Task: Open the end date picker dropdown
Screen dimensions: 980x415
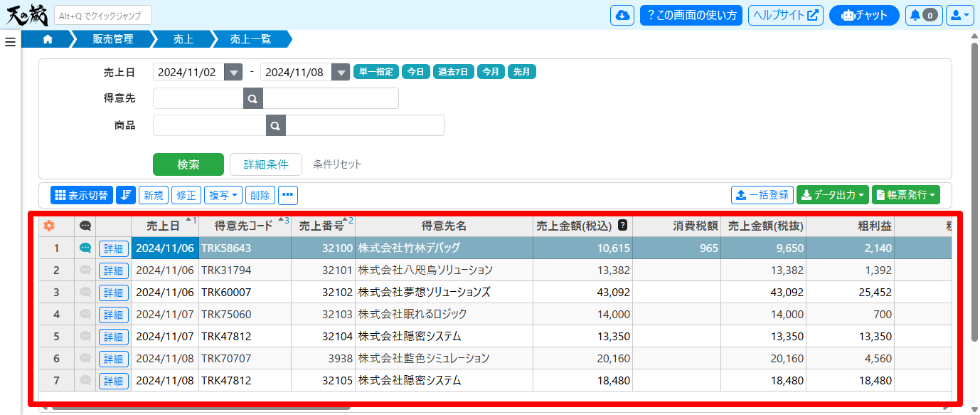Action: pyautogui.click(x=341, y=72)
